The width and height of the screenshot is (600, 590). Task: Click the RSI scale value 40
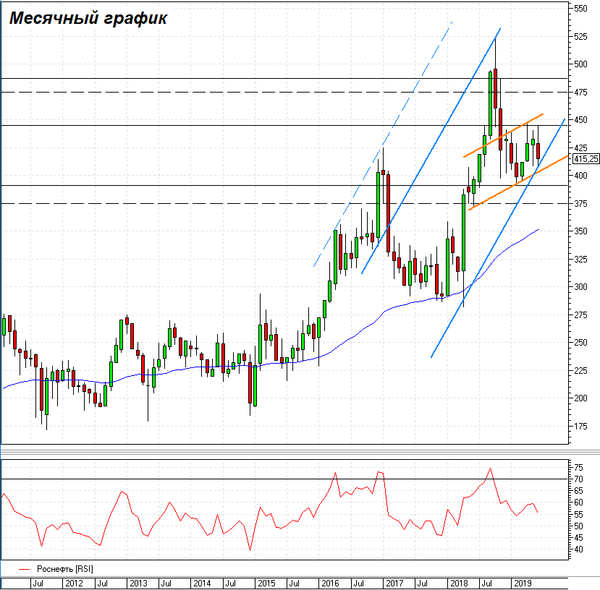coord(579,549)
